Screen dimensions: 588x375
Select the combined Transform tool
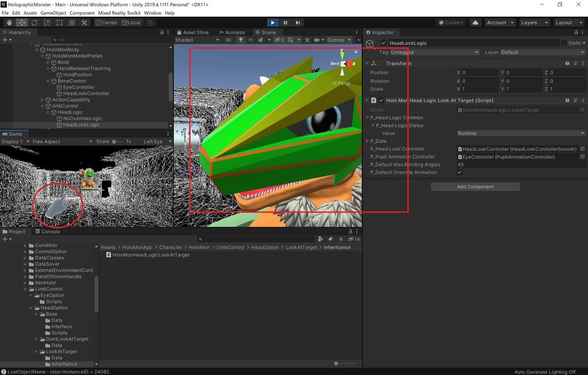tap(72, 23)
